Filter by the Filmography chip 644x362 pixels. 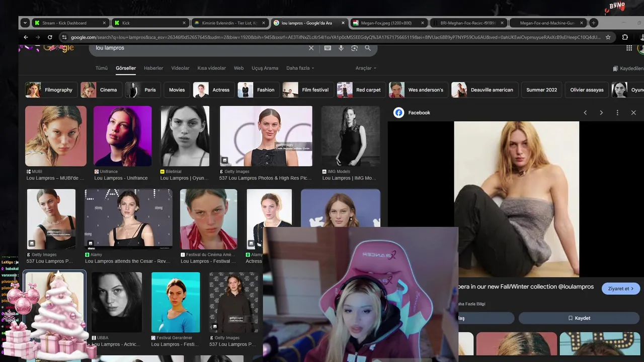(51, 89)
